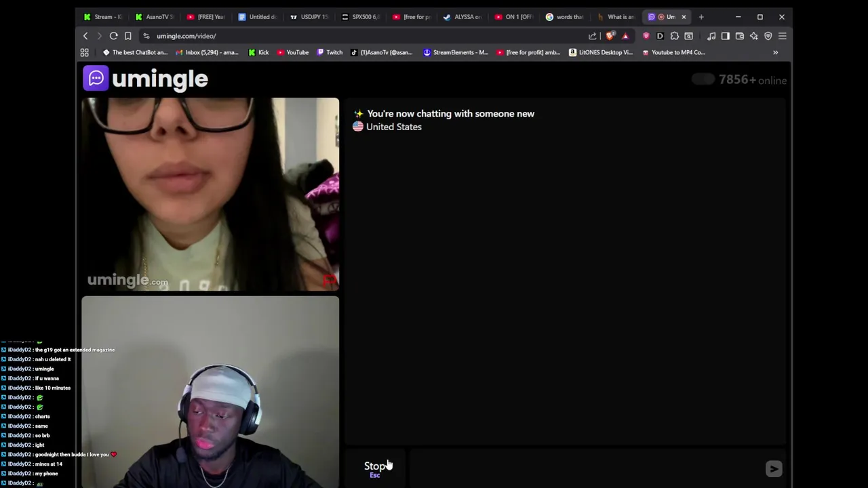
Task: Switch to the '[free for pr' YouTube tab
Action: (x=412, y=17)
